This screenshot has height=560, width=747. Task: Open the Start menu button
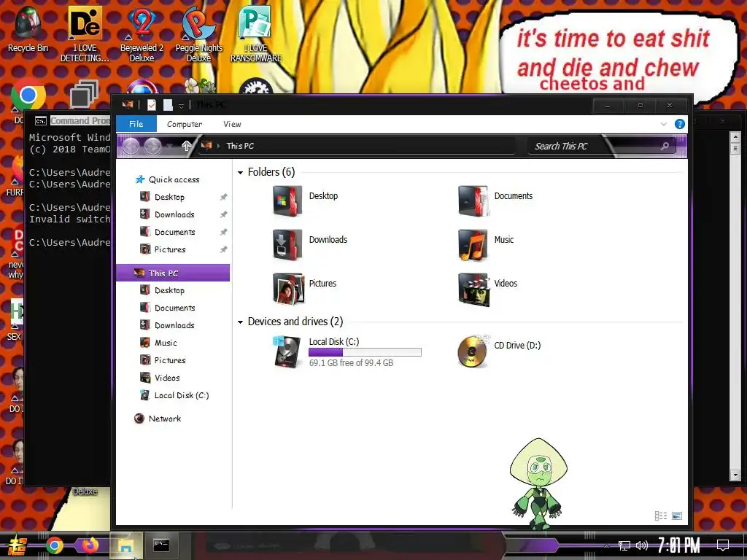[x=18, y=545]
